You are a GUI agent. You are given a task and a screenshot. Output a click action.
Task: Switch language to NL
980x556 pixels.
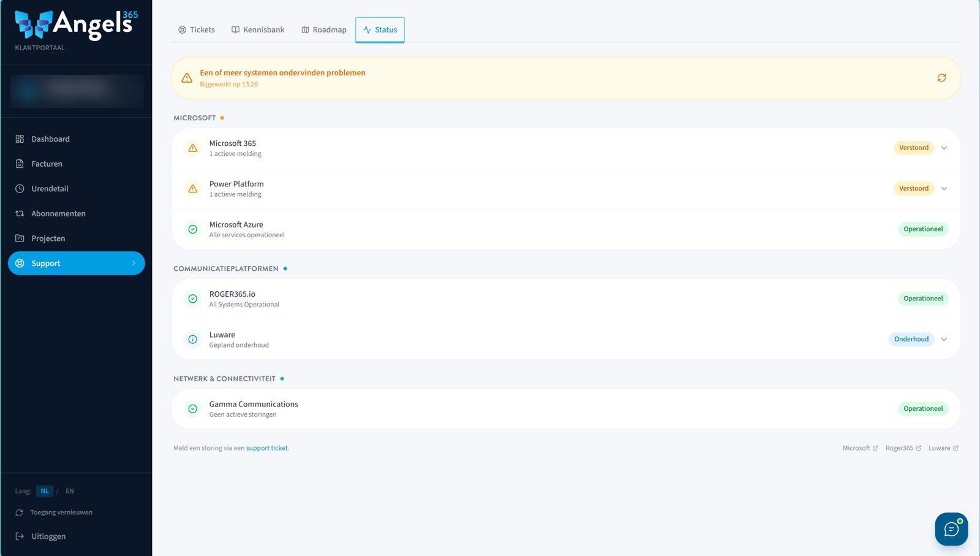pos(45,491)
